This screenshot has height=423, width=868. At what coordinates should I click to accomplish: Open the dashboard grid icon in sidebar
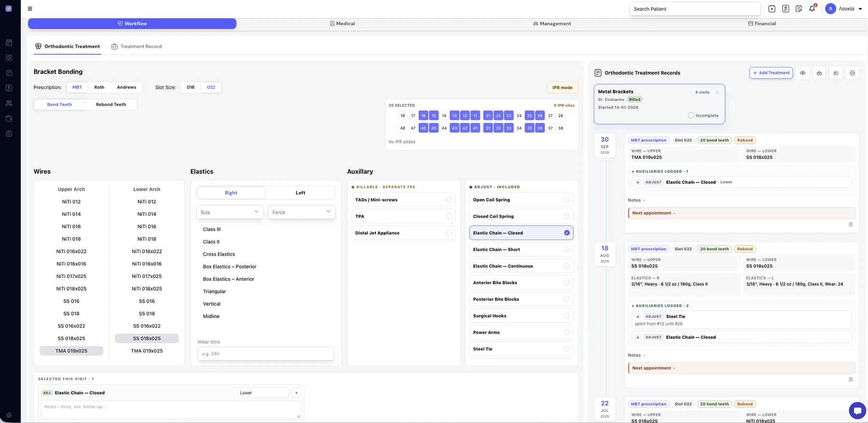point(9,58)
